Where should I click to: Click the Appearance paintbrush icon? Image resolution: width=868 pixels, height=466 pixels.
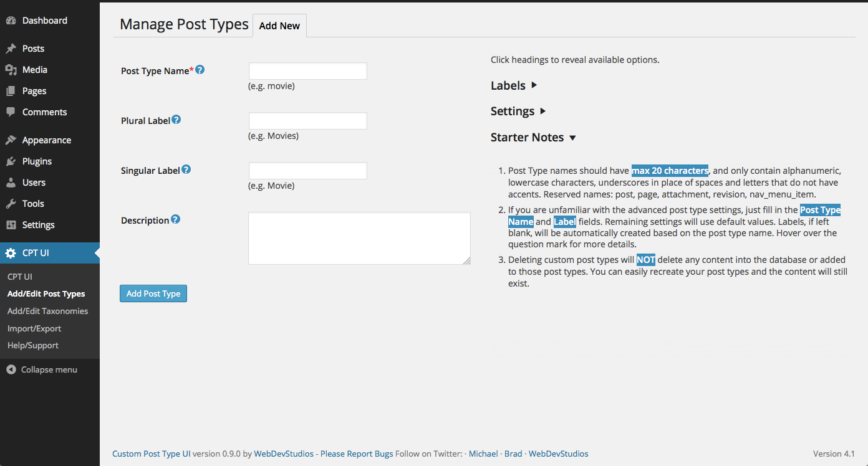click(11, 140)
